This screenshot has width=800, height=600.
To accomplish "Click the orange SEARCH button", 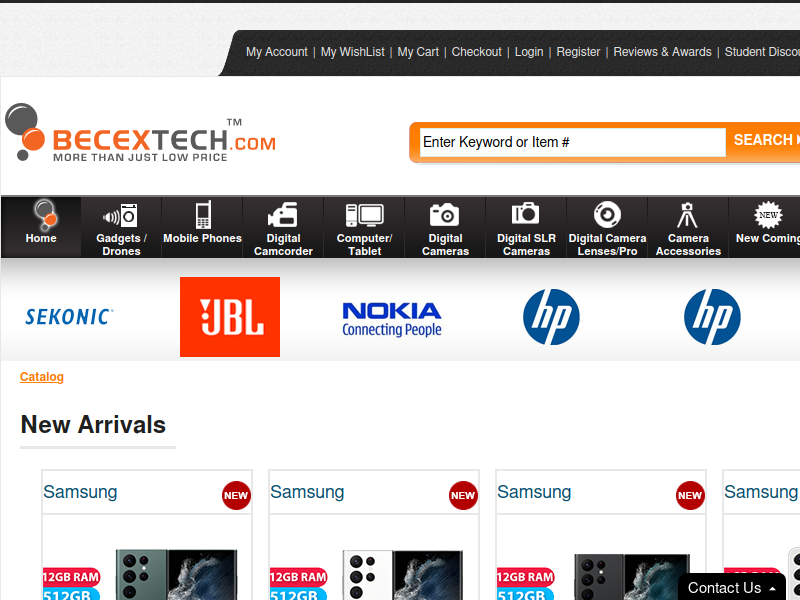I will point(764,140).
